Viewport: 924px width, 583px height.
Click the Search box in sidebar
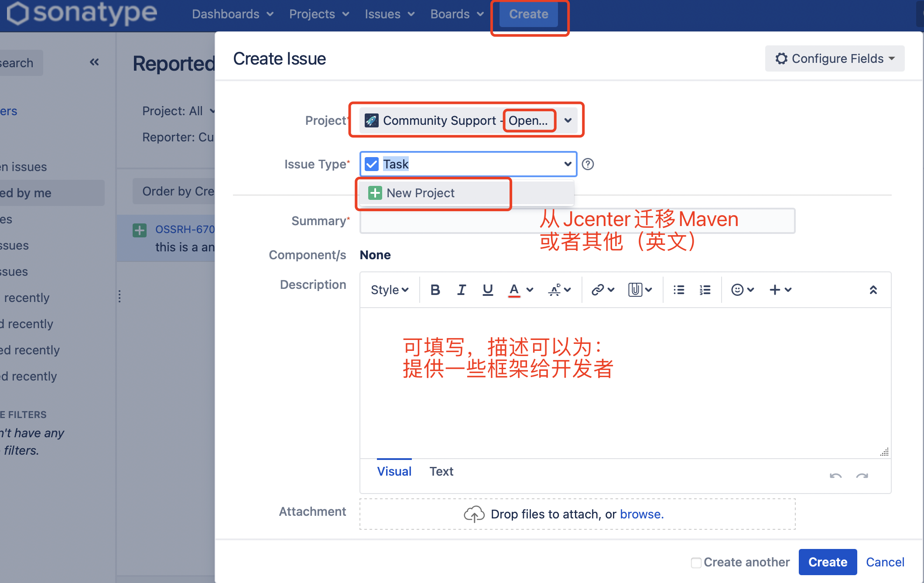coord(21,63)
